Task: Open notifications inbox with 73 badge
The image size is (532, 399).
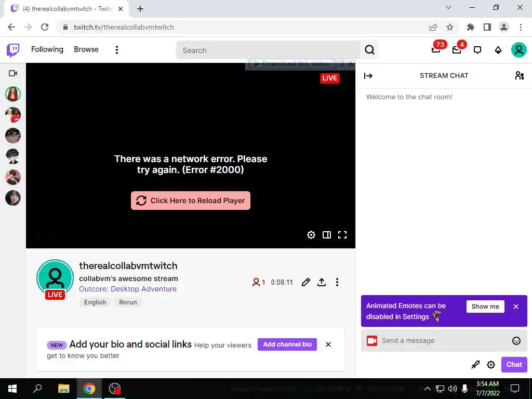Action: pos(436,49)
